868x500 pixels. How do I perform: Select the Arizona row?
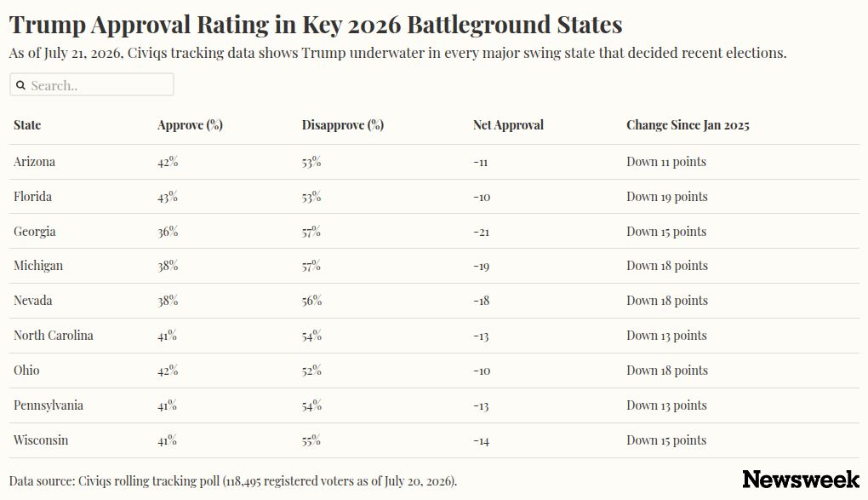434,162
